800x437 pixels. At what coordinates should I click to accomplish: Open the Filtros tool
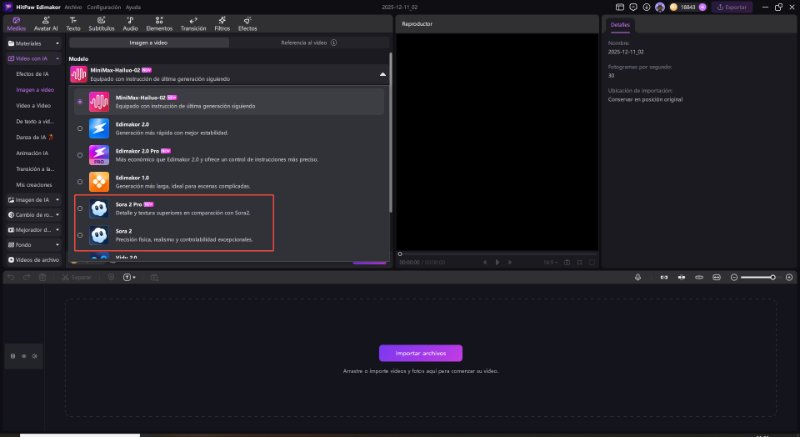point(222,24)
